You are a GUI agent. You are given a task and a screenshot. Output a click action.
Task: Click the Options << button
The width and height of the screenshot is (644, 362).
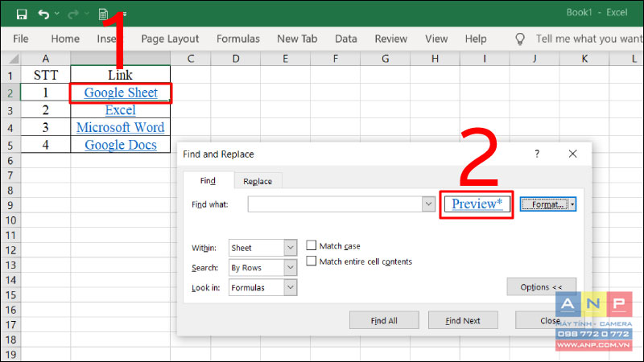coord(541,287)
